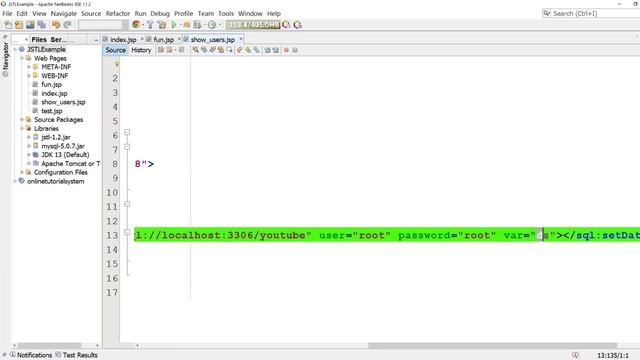The height and width of the screenshot is (360, 640).
Task: Select show_users.jsp in the project tree
Action: pos(63,102)
